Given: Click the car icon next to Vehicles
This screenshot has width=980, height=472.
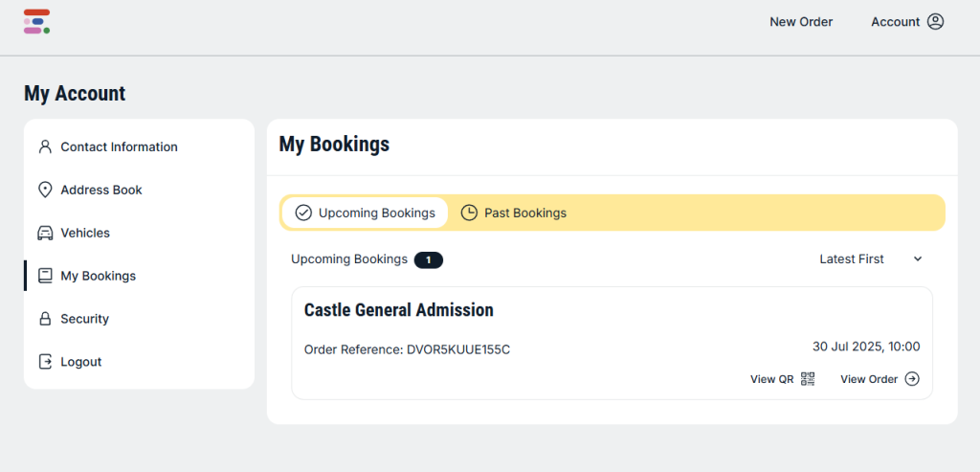Looking at the screenshot, I should coord(44,233).
